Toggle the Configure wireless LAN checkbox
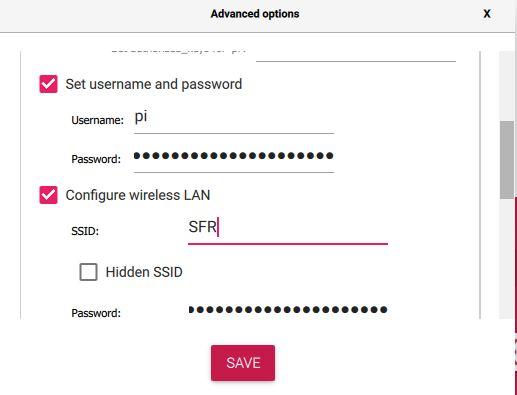The width and height of the screenshot is (517, 395). pos(48,195)
